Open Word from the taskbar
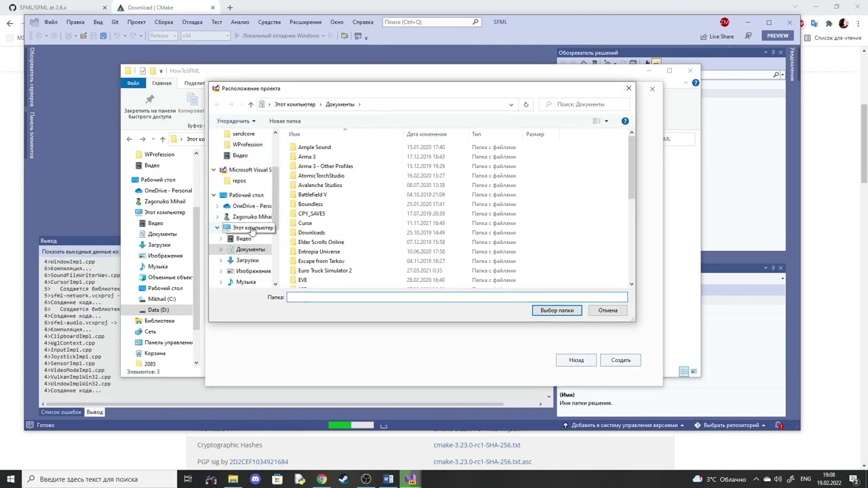 pyautogui.click(x=388, y=479)
